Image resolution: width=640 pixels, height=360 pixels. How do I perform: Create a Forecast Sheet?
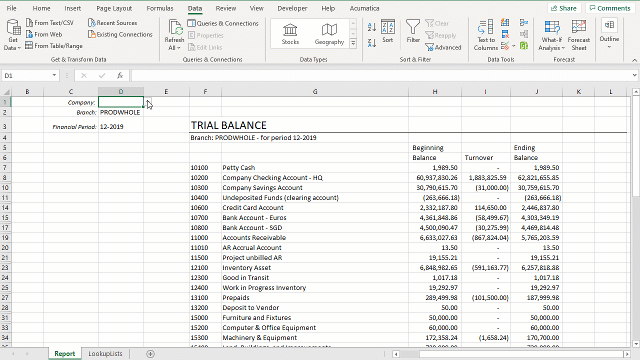579,36
